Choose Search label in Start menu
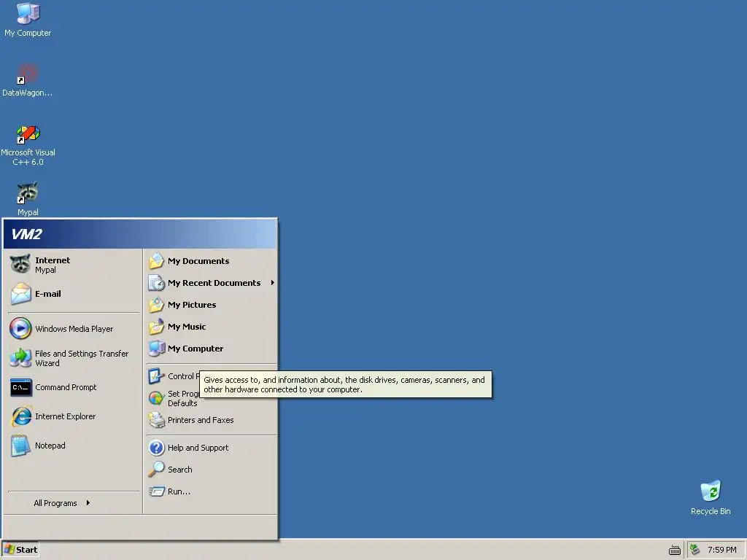Viewport: 747px width, 560px height. point(179,470)
